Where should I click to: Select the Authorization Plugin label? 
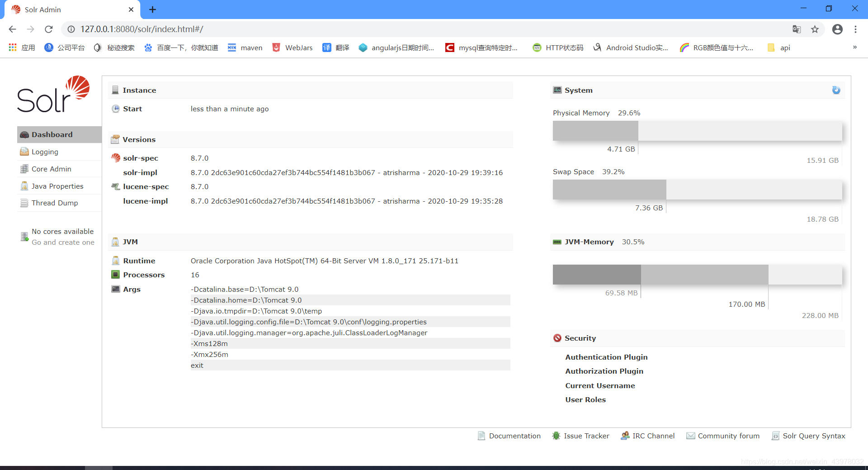[604, 371]
